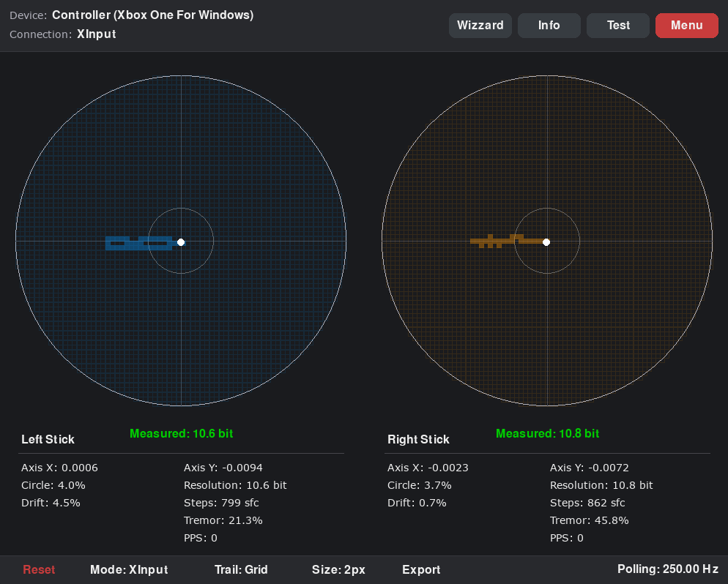
Task: Click left stick 'Circle: 4.0%' value
Action: (x=53, y=485)
